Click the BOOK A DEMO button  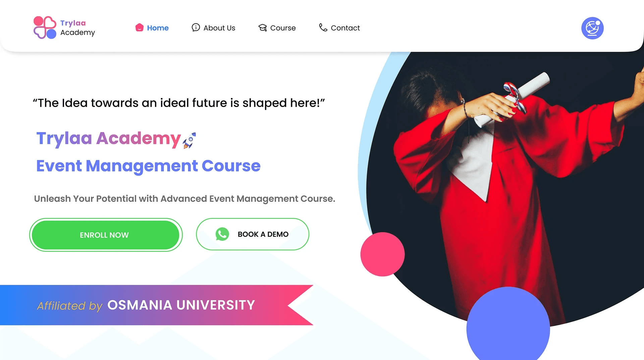point(253,234)
